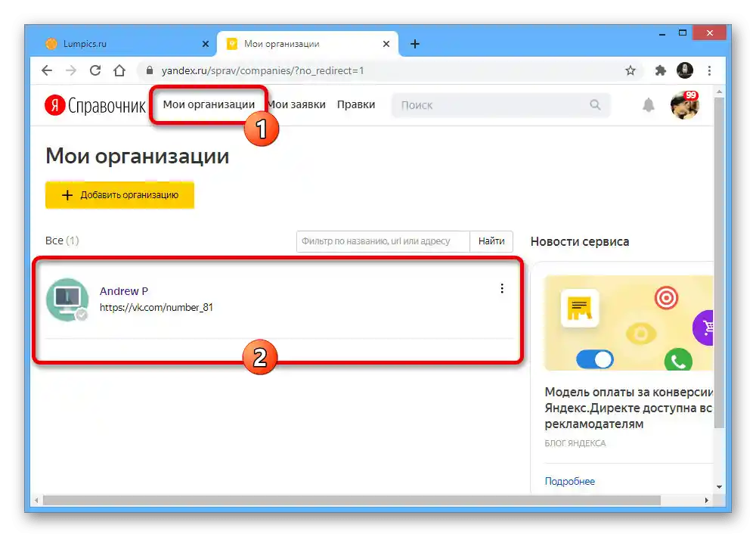Click https://vk.com/number_81 text

[x=156, y=307]
